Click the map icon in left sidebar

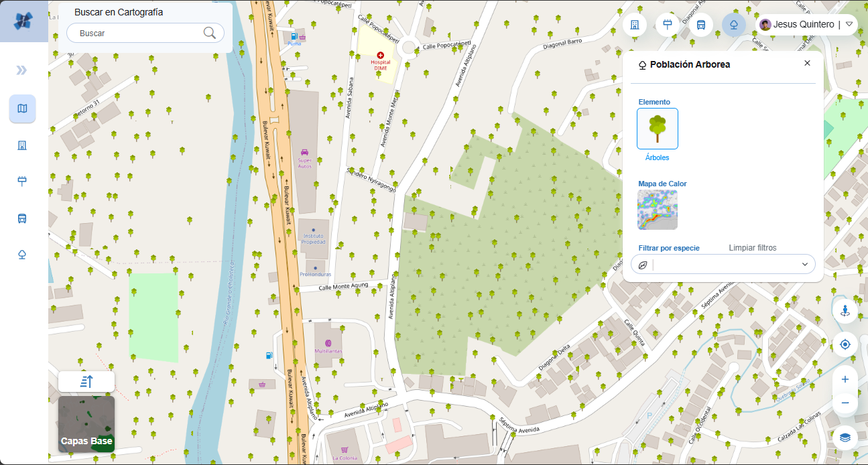(22, 109)
